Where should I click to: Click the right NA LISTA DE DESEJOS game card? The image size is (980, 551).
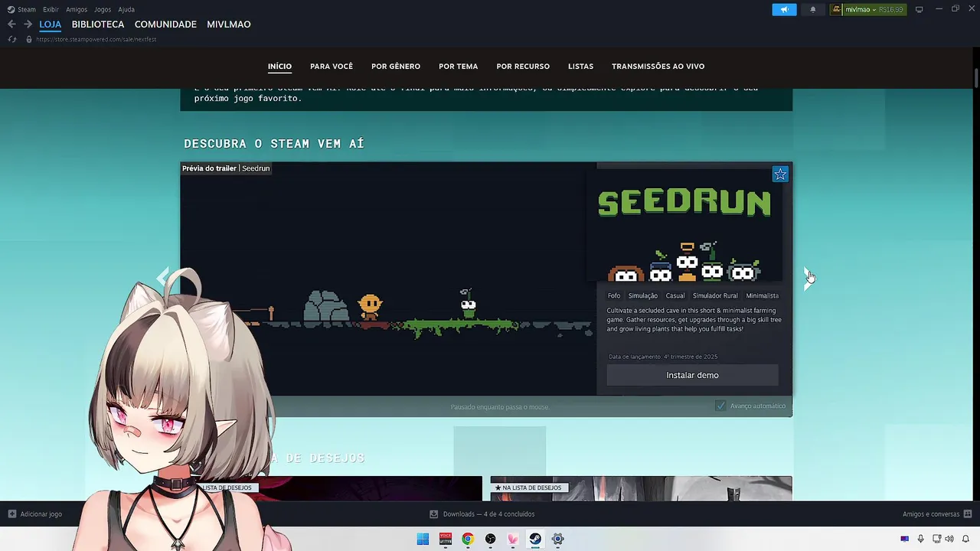641,488
